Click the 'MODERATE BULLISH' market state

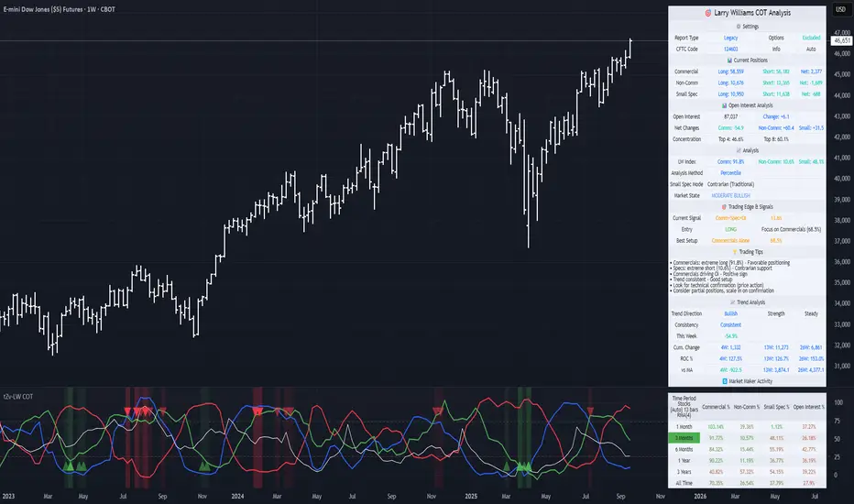(730, 195)
